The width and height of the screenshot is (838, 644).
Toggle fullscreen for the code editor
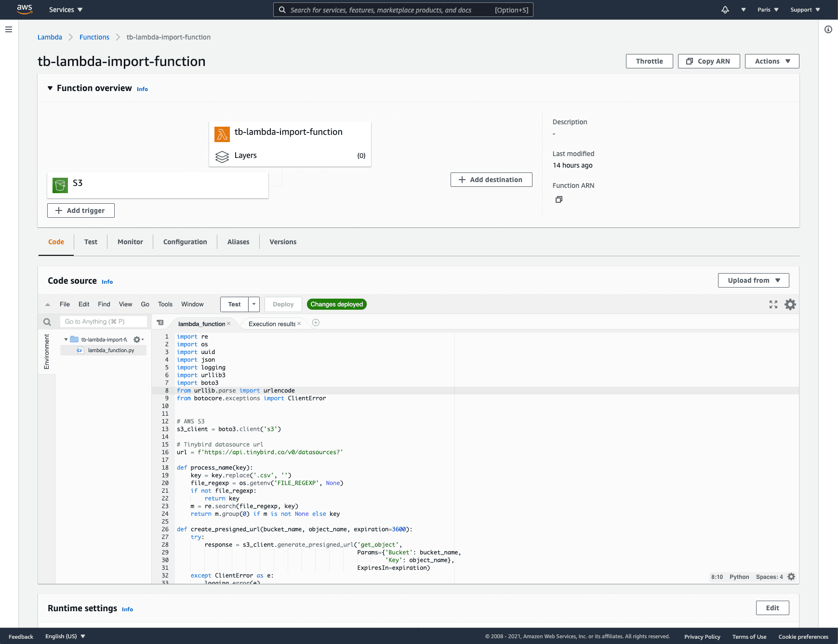773,304
